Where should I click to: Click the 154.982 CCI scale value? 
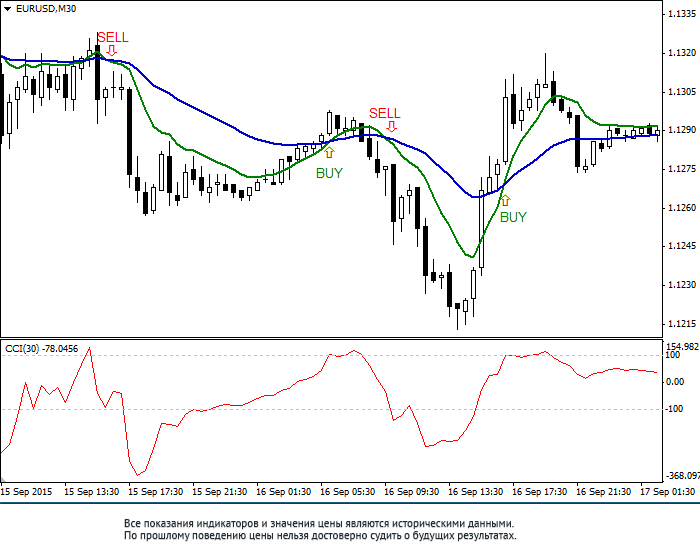683,347
